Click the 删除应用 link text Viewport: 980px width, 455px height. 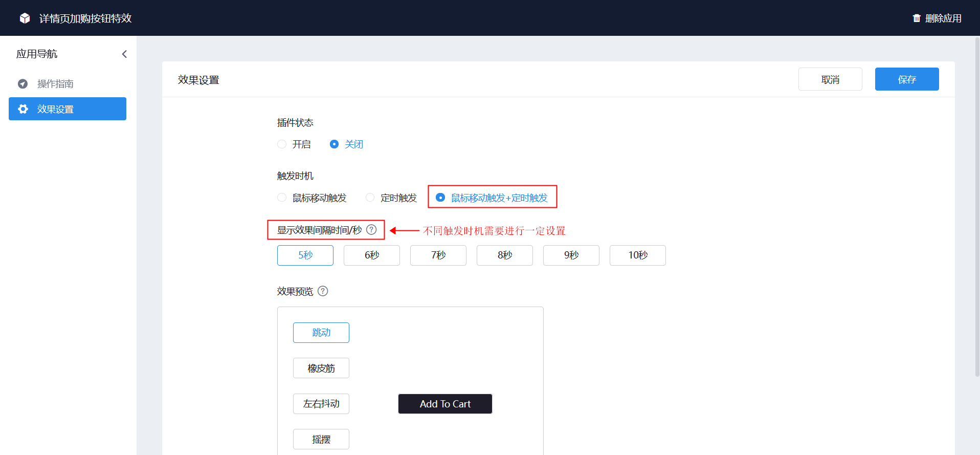943,18
